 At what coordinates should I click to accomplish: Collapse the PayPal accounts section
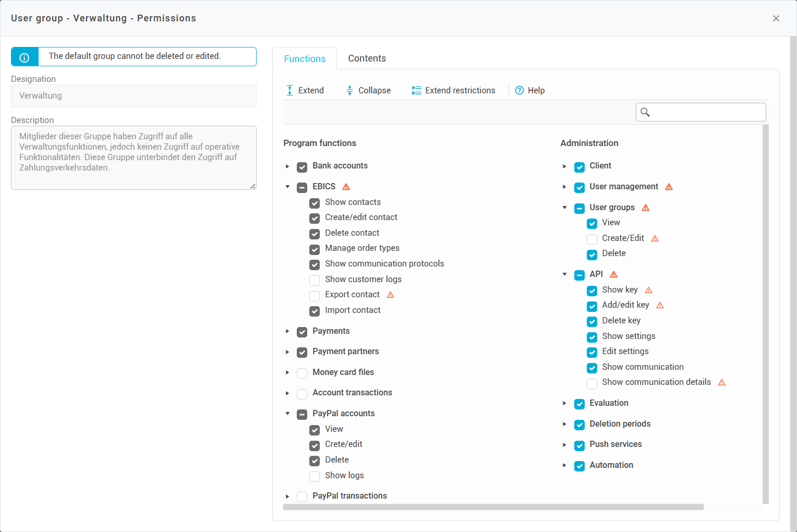(x=287, y=414)
